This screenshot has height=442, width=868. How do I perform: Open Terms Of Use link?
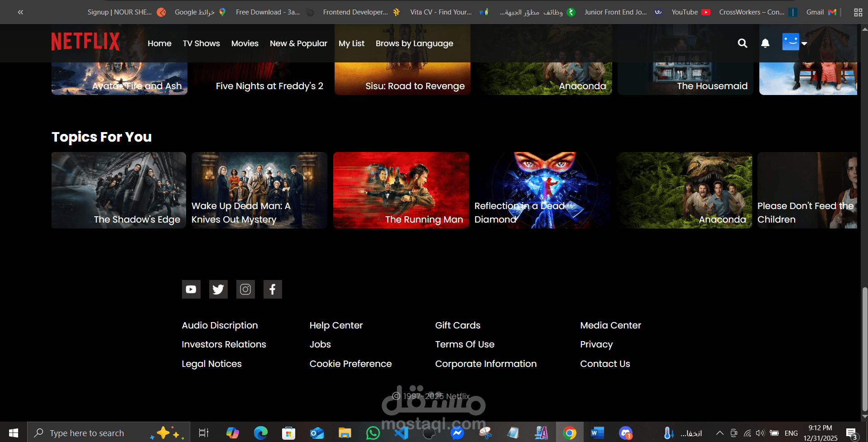pyautogui.click(x=465, y=344)
